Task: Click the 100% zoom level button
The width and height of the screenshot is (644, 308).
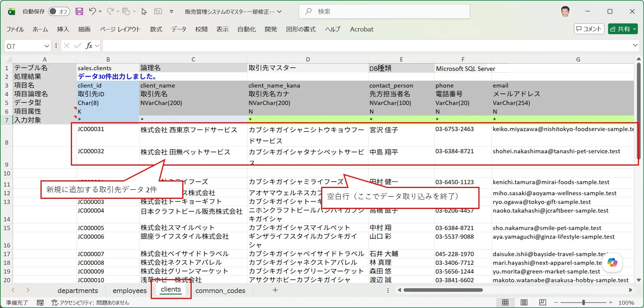Action: (626, 303)
